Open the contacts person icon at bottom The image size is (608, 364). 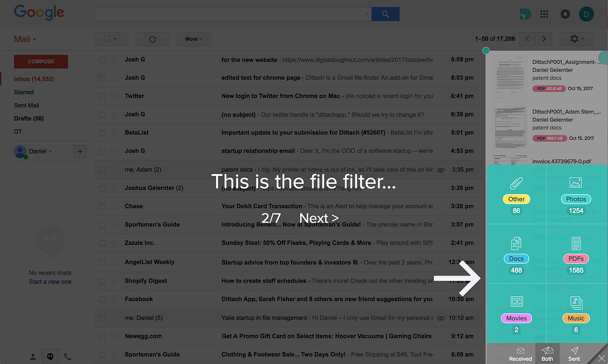coord(33,357)
